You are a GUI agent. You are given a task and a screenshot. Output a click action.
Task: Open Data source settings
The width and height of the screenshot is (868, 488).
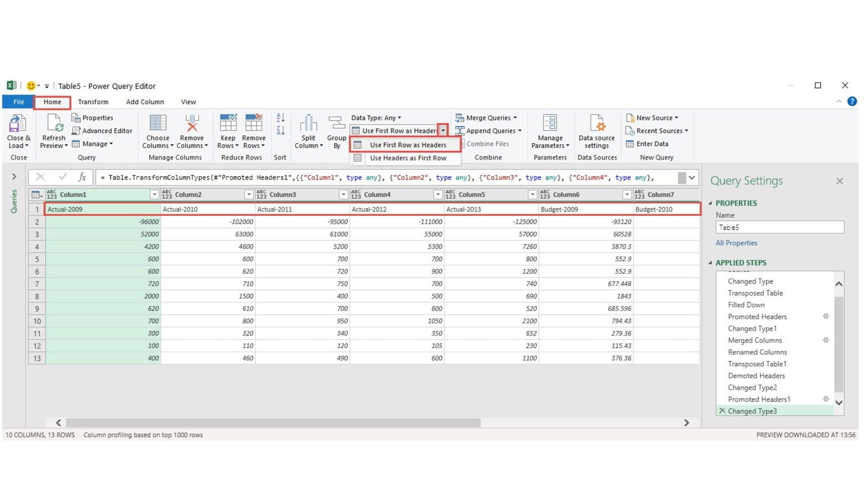pyautogui.click(x=597, y=124)
